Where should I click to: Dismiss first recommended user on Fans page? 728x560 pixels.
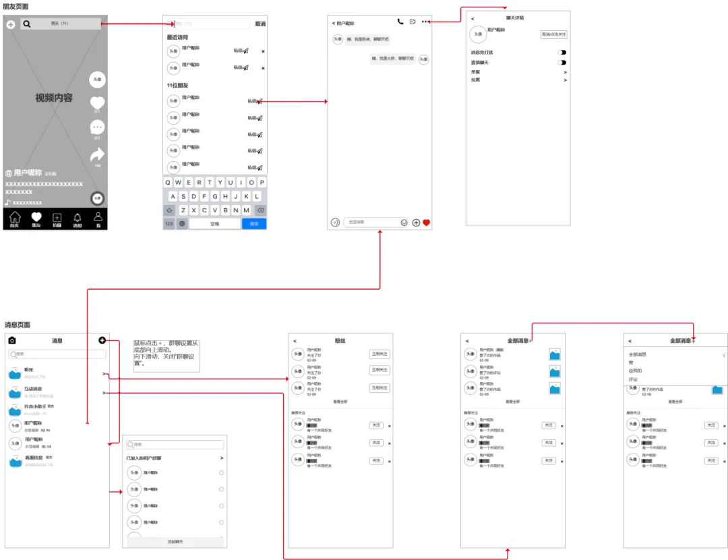[x=390, y=426]
